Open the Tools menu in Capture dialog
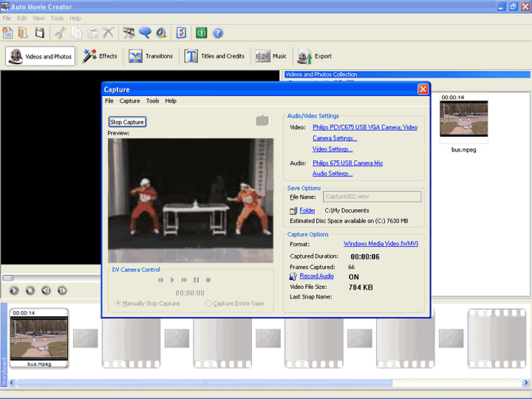This screenshot has width=532, height=399. pos(152,100)
